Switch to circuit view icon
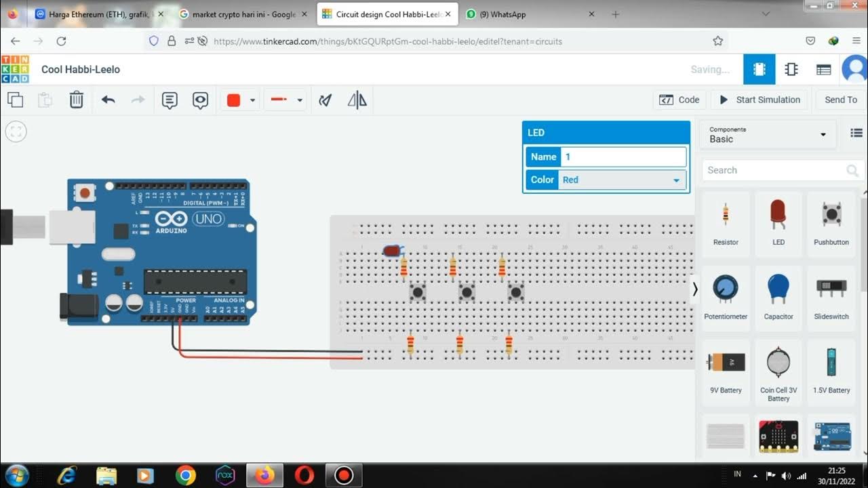This screenshot has height=488, width=868. click(759, 69)
